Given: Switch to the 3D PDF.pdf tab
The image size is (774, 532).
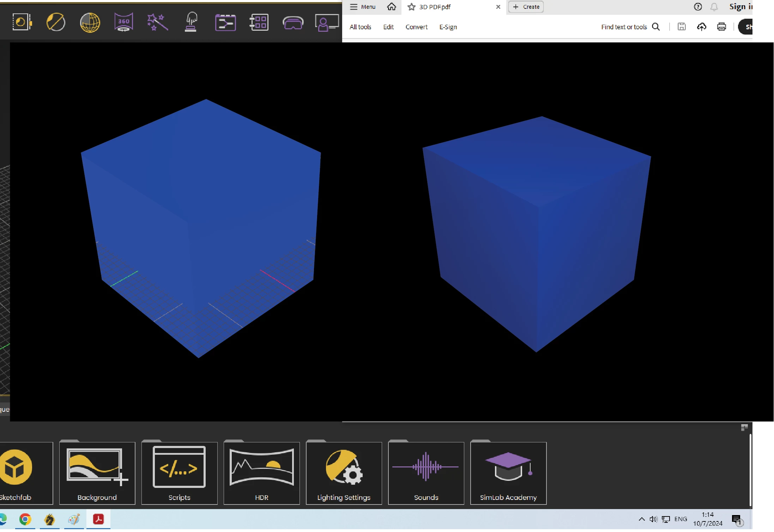Looking at the screenshot, I should (x=435, y=7).
